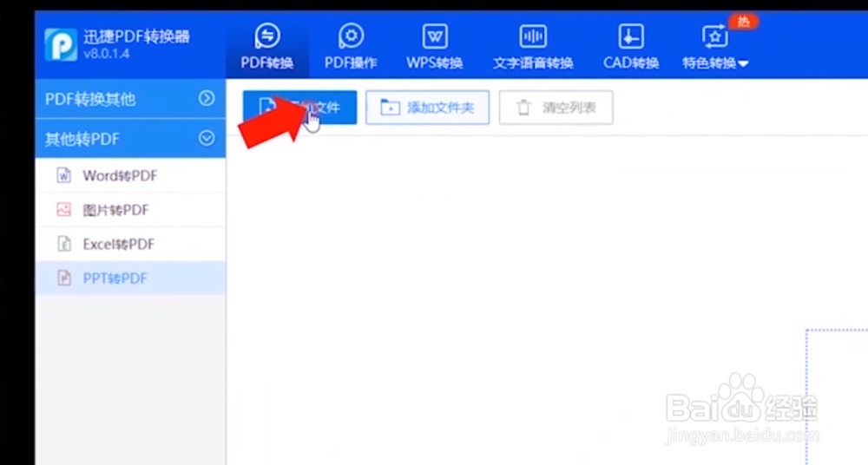Viewport: 868px width, 465px height.
Task: Click the trash icon in 清空列表
Action: click(x=523, y=108)
